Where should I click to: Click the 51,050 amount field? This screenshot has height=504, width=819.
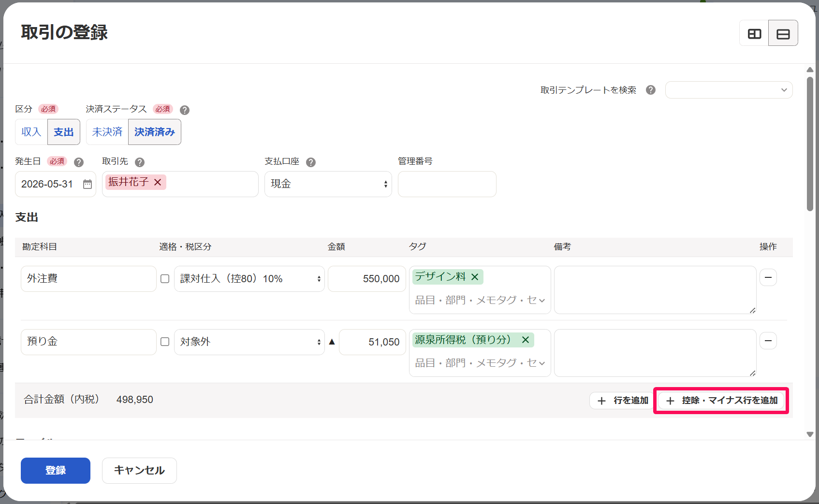click(x=372, y=342)
